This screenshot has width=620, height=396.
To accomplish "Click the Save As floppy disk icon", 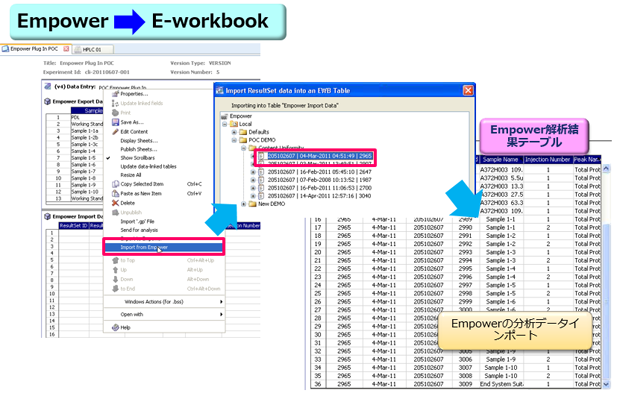I will point(115,122).
